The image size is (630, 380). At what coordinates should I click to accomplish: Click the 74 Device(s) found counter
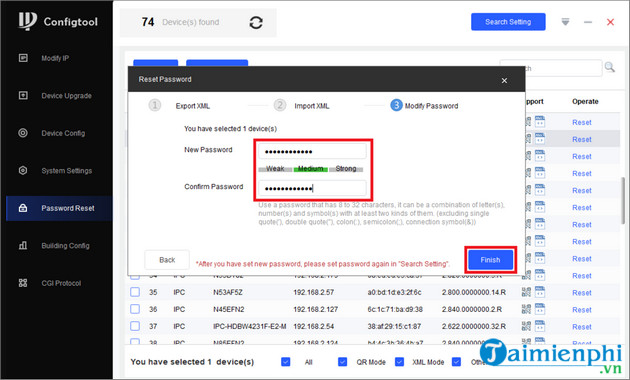tap(180, 22)
